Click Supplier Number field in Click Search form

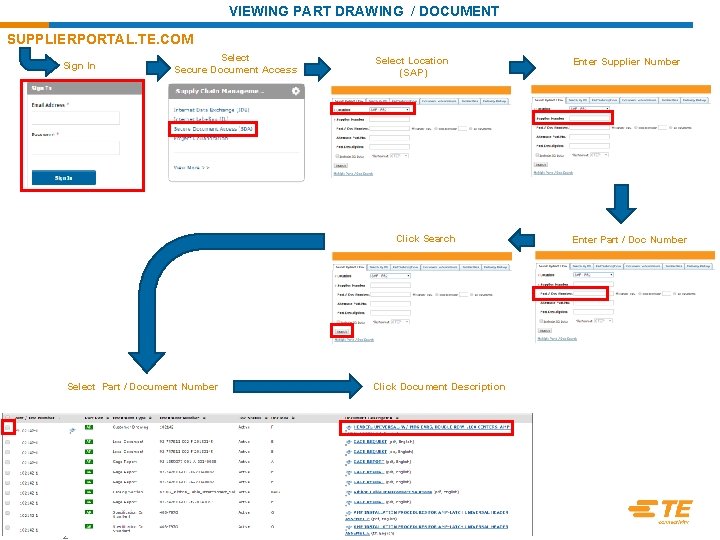point(390,285)
